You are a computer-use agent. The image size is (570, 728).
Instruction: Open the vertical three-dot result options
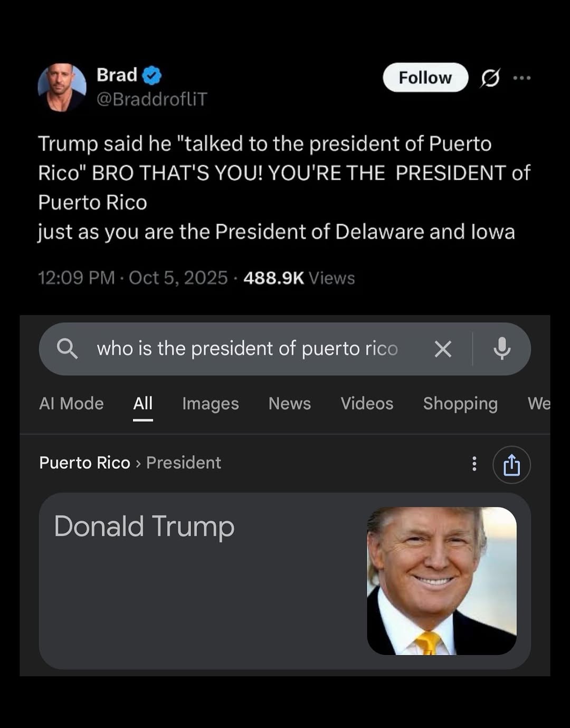[474, 464]
